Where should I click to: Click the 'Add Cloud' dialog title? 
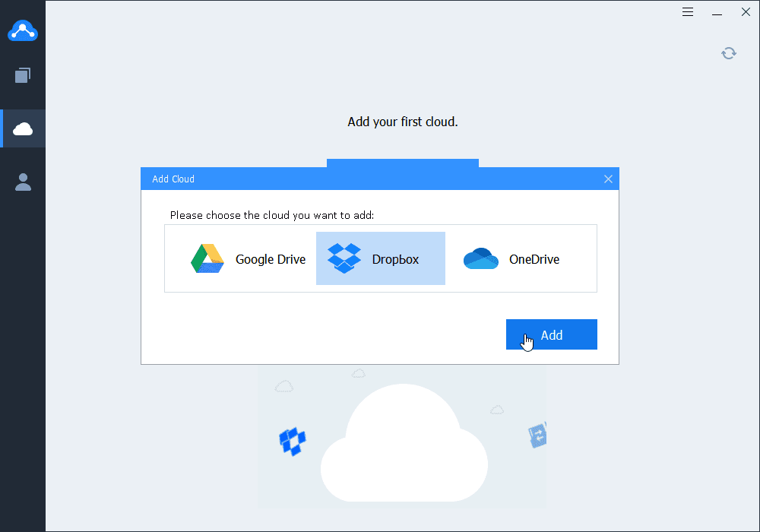173,179
